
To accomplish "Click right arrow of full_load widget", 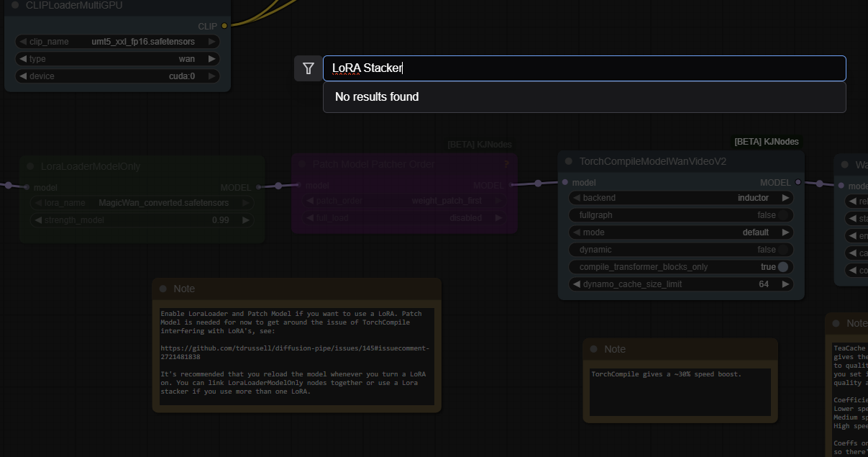I will (x=499, y=217).
